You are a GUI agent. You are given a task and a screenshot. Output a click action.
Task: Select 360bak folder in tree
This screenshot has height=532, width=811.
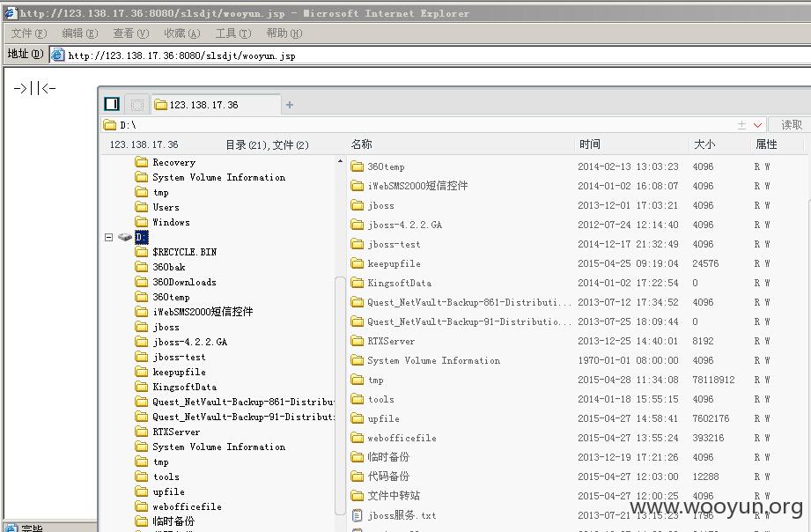pos(168,267)
